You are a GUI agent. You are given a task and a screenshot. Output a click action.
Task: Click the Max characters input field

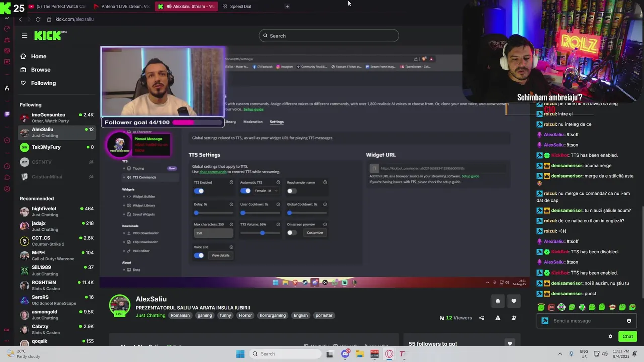(x=213, y=233)
